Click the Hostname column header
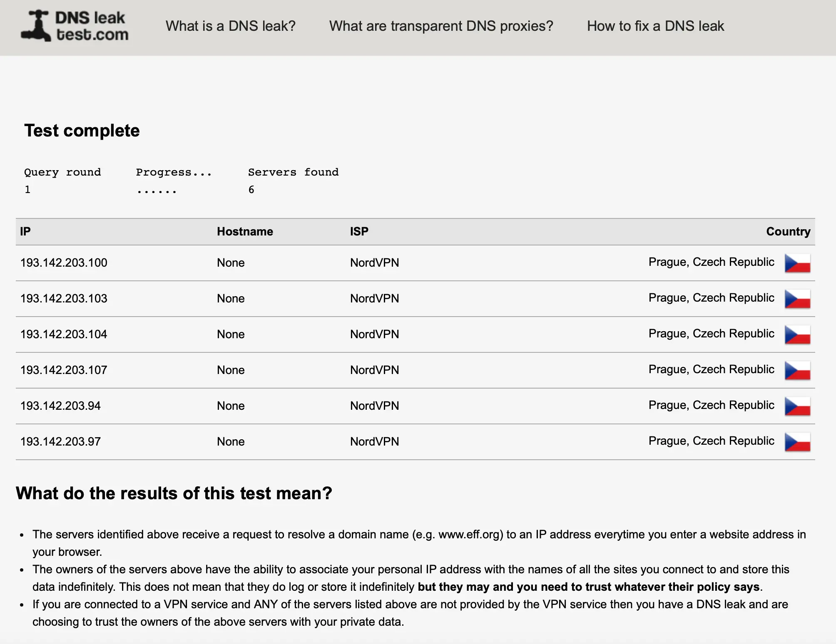 (x=245, y=231)
